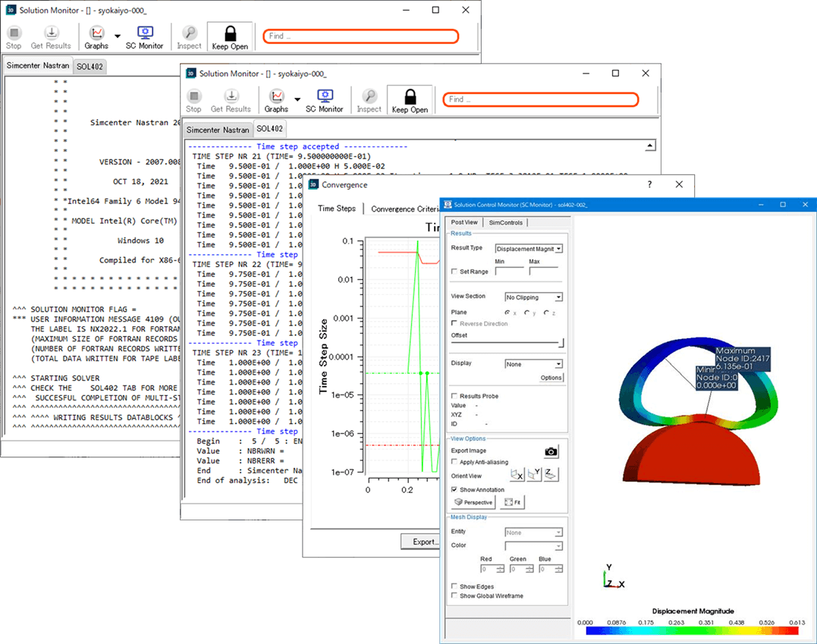Click Stop icon in middle Solution Monitor window

pyautogui.click(x=194, y=96)
